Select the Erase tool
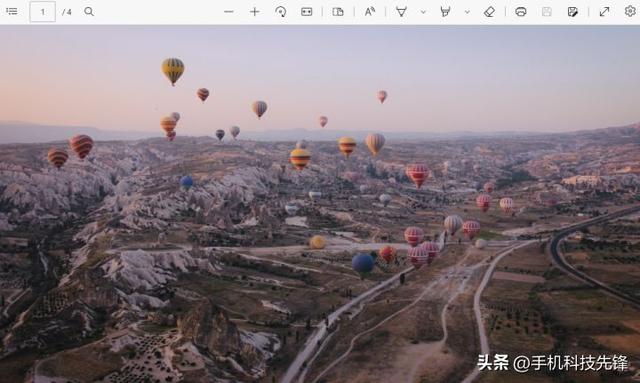 (x=489, y=11)
